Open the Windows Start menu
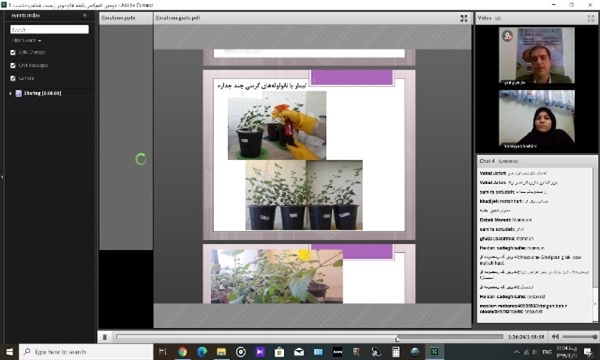600x360 pixels. click(x=9, y=352)
